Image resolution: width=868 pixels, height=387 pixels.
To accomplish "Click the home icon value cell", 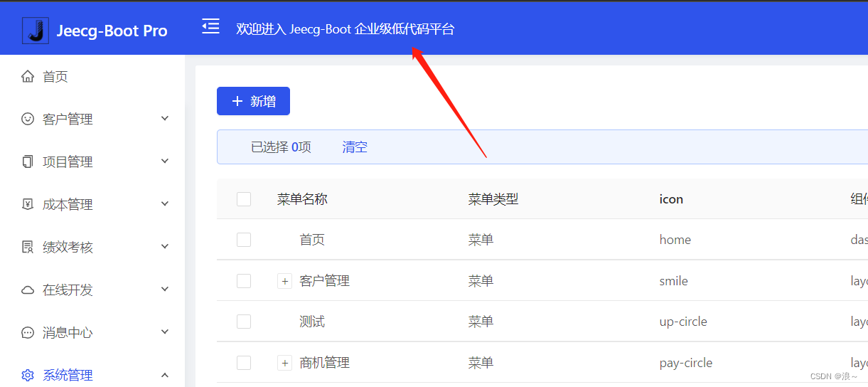I will (x=675, y=240).
